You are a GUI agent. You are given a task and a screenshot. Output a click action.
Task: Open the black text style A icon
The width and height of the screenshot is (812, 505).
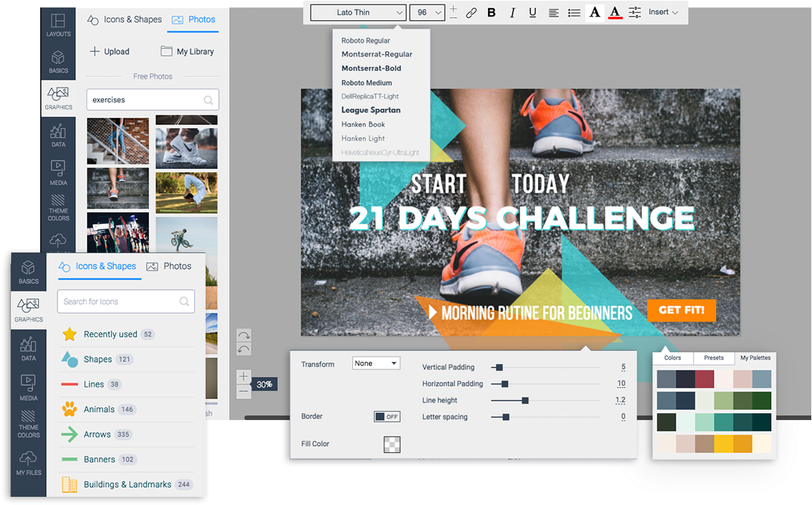point(595,13)
